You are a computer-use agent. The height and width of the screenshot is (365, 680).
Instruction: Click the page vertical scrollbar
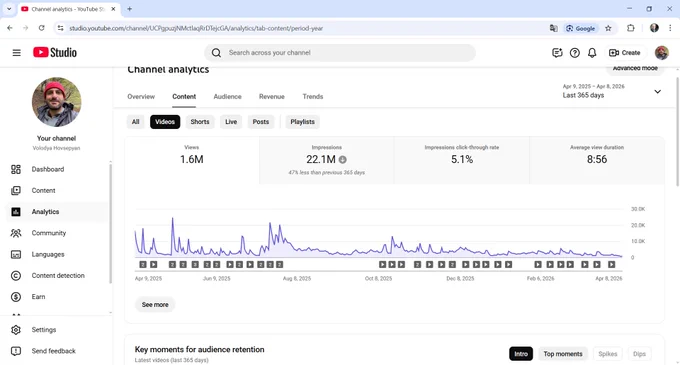677,132
